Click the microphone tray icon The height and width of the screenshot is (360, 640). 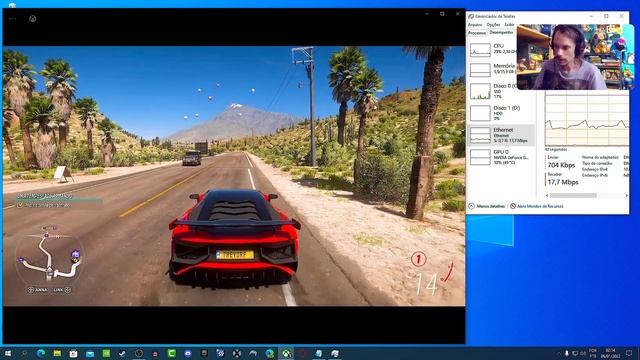(567, 353)
